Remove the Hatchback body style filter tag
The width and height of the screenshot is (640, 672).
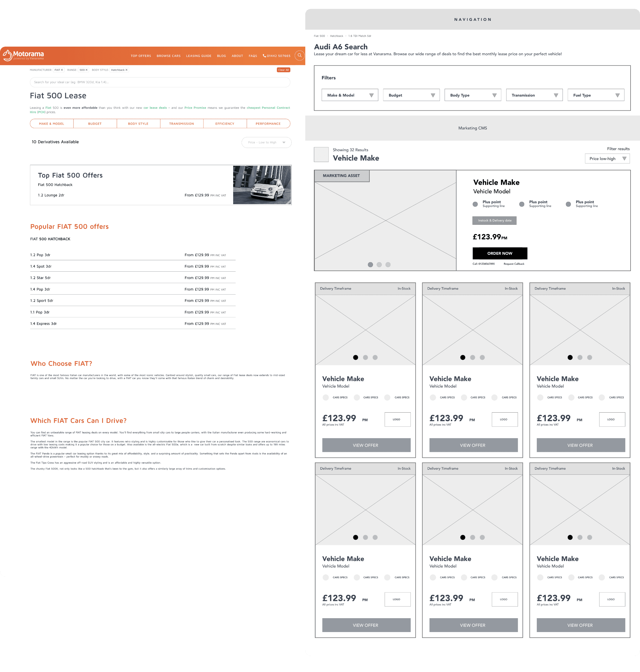pyautogui.click(x=126, y=70)
